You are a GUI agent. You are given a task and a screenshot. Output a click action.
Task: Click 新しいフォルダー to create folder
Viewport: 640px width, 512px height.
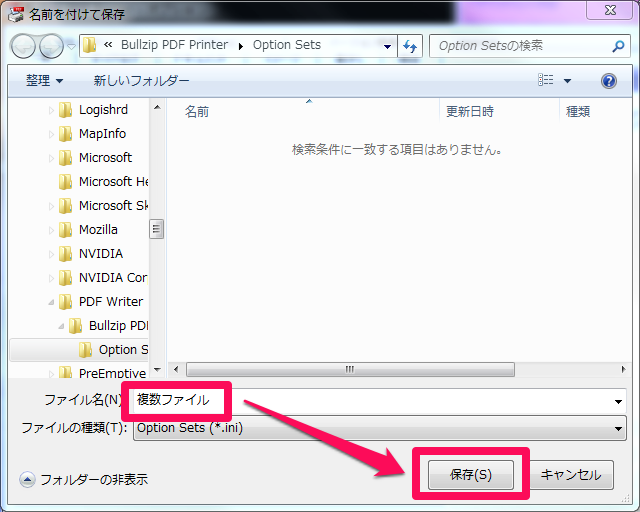click(x=141, y=81)
